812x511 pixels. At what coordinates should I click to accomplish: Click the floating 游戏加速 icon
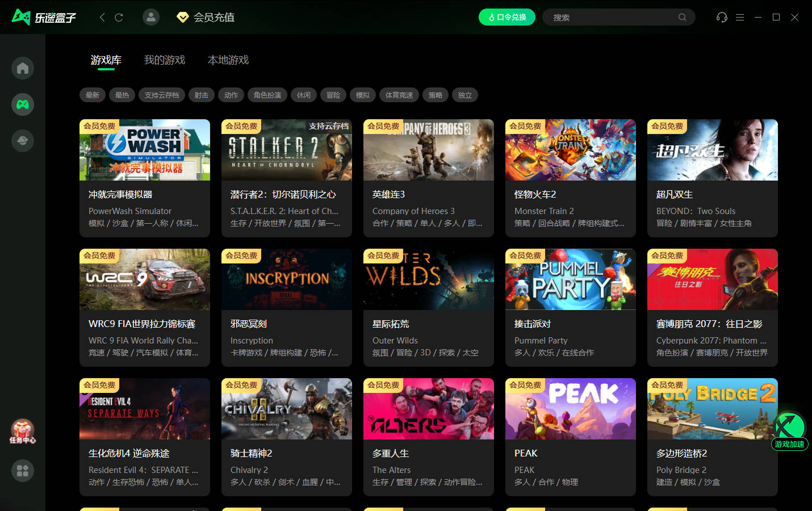click(790, 432)
